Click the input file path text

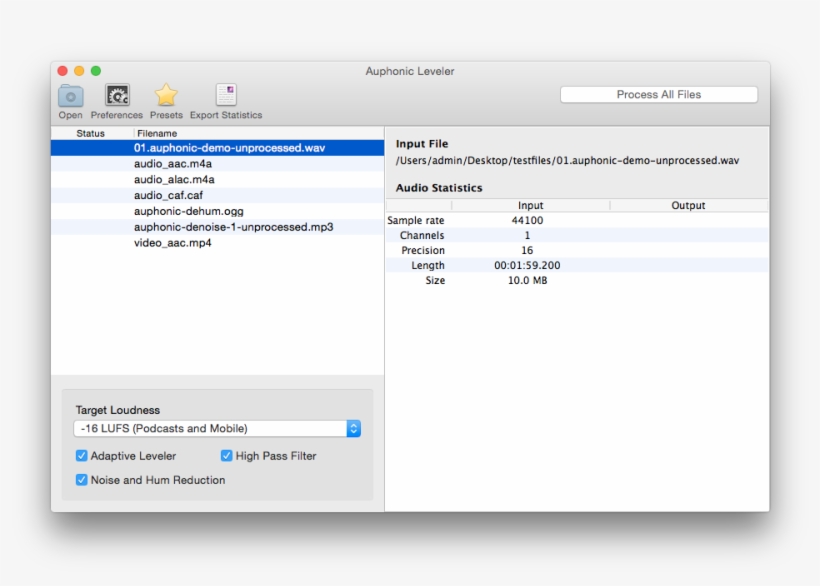[x=567, y=160]
